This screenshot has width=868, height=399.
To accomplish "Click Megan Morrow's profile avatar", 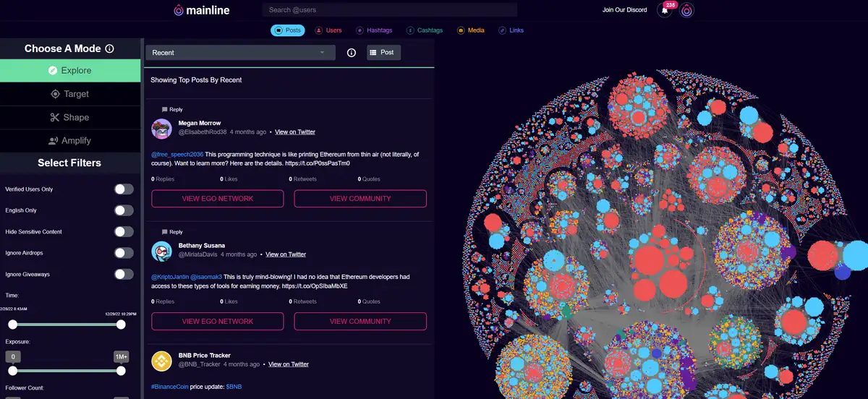I will [161, 129].
